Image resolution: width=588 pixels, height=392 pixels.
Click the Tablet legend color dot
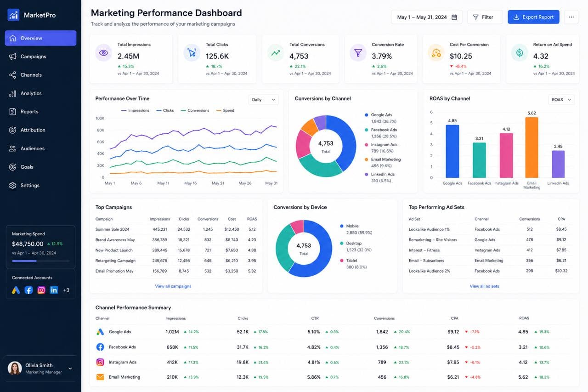coord(342,261)
